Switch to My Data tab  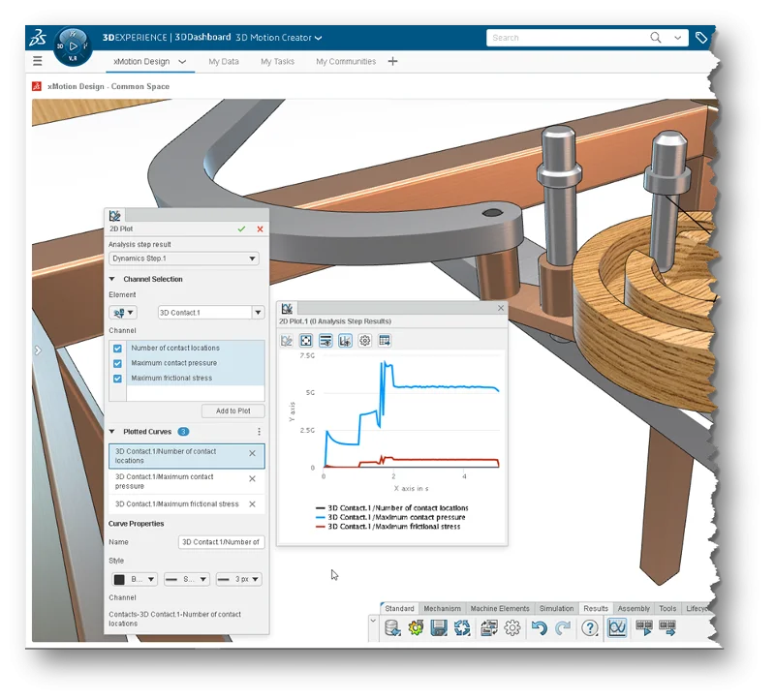point(224,61)
